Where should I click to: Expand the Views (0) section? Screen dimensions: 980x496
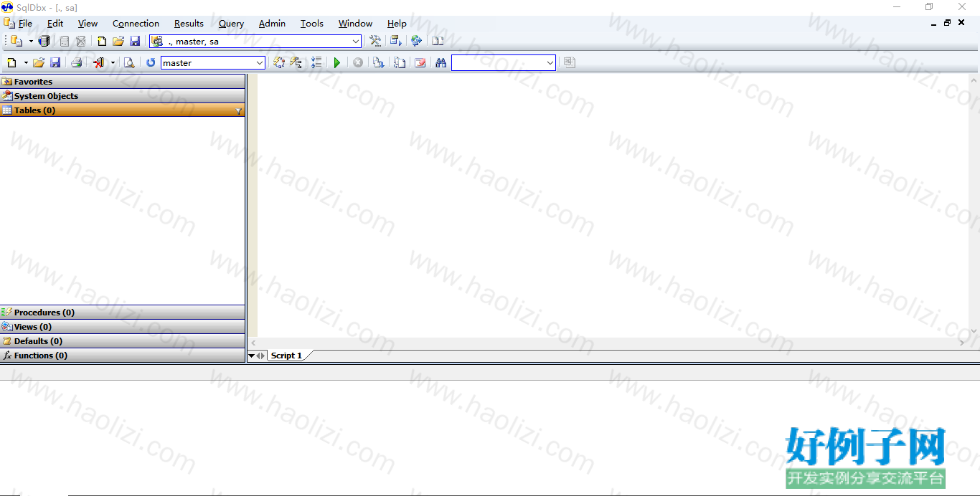[x=123, y=327]
